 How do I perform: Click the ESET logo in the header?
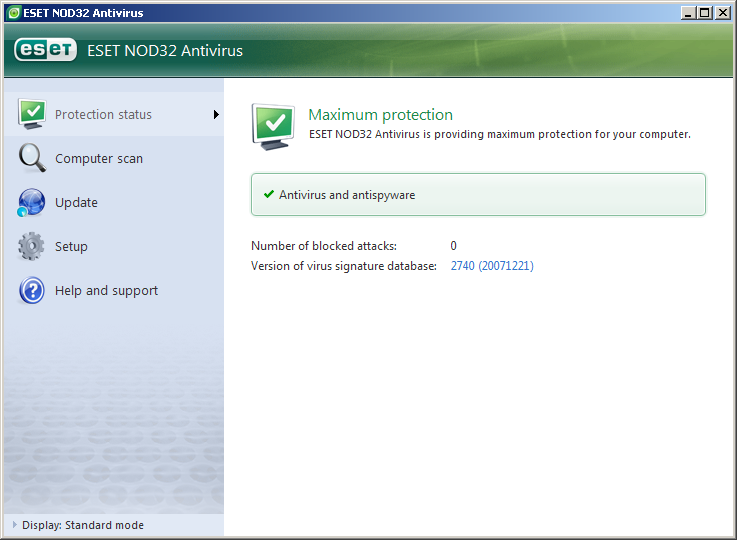pos(45,49)
